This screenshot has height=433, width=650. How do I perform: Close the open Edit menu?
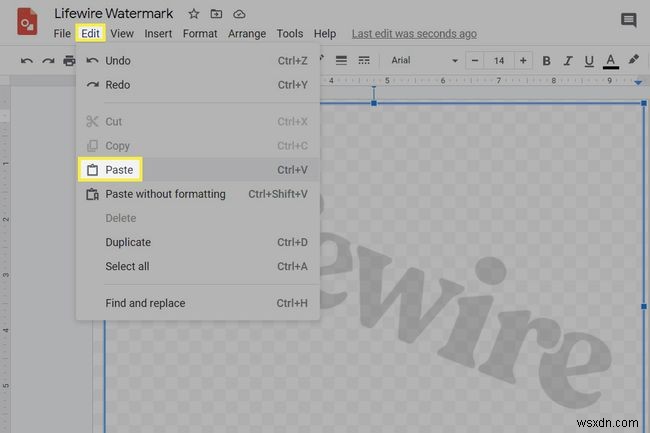[90, 34]
